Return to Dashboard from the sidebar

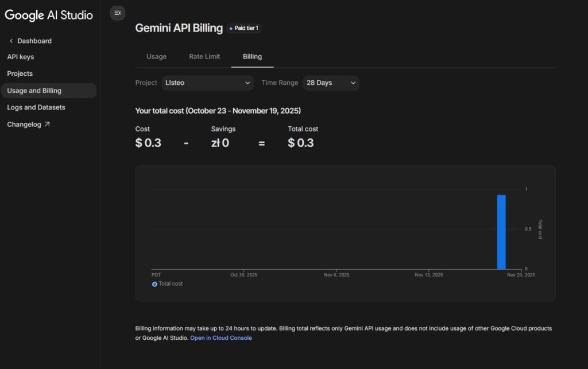click(34, 41)
